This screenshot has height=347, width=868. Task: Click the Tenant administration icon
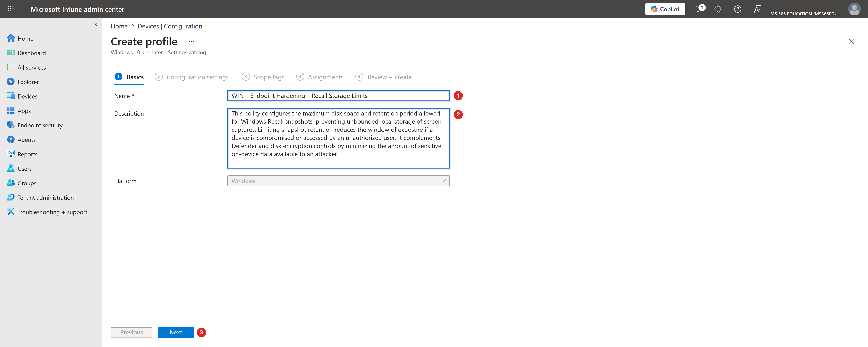click(x=11, y=197)
